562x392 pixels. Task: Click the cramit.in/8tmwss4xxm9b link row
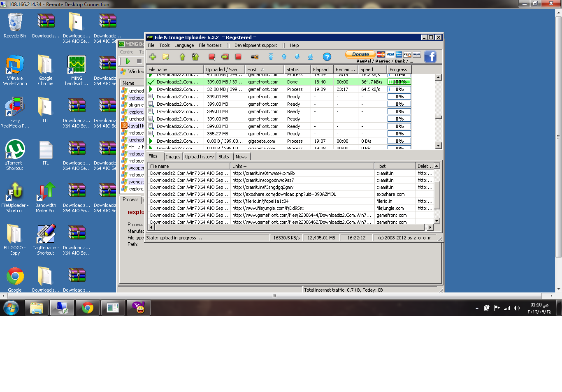[x=290, y=173]
